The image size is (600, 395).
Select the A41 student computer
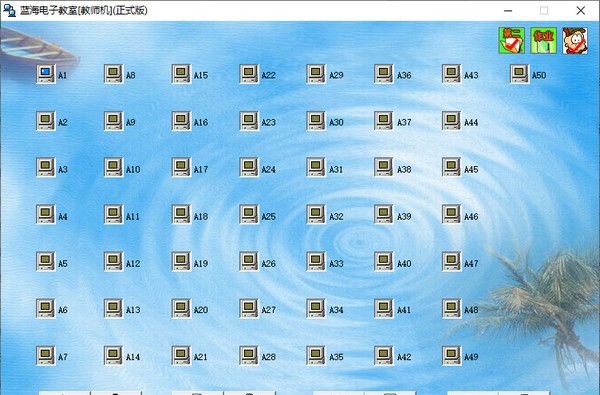tap(384, 308)
